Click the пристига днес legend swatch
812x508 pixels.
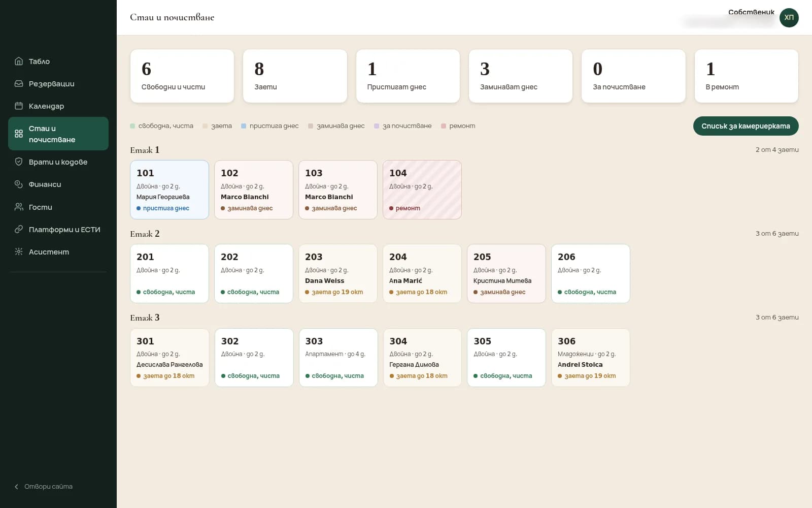(244, 126)
